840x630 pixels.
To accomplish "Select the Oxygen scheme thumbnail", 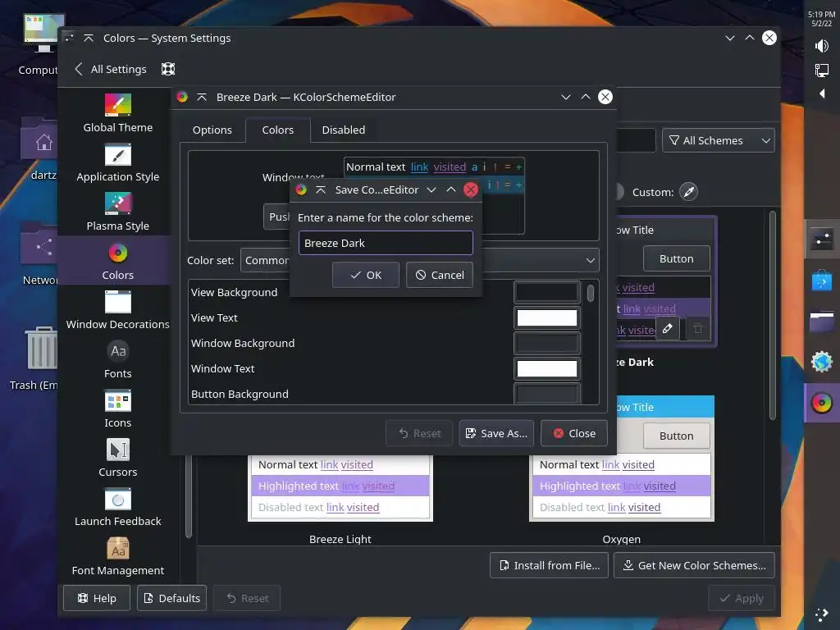I will (622, 458).
